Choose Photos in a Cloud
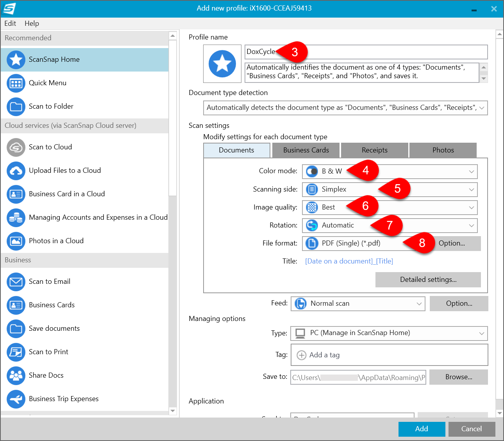Image resolution: width=504 pixels, height=441 pixels. tap(56, 241)
